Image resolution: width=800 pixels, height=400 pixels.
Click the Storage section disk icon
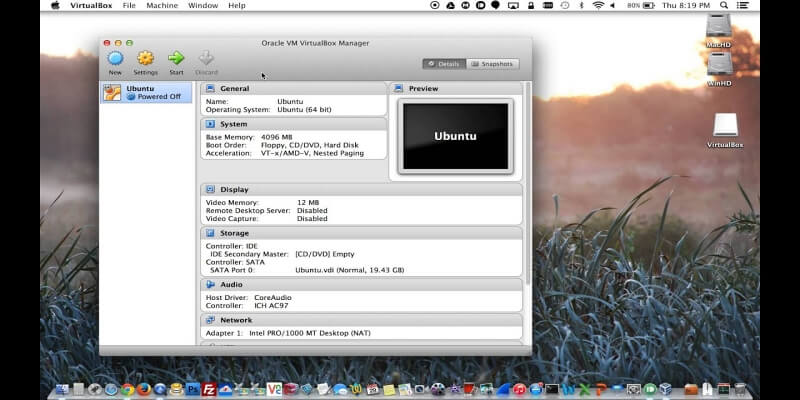[x=210, y=233]
